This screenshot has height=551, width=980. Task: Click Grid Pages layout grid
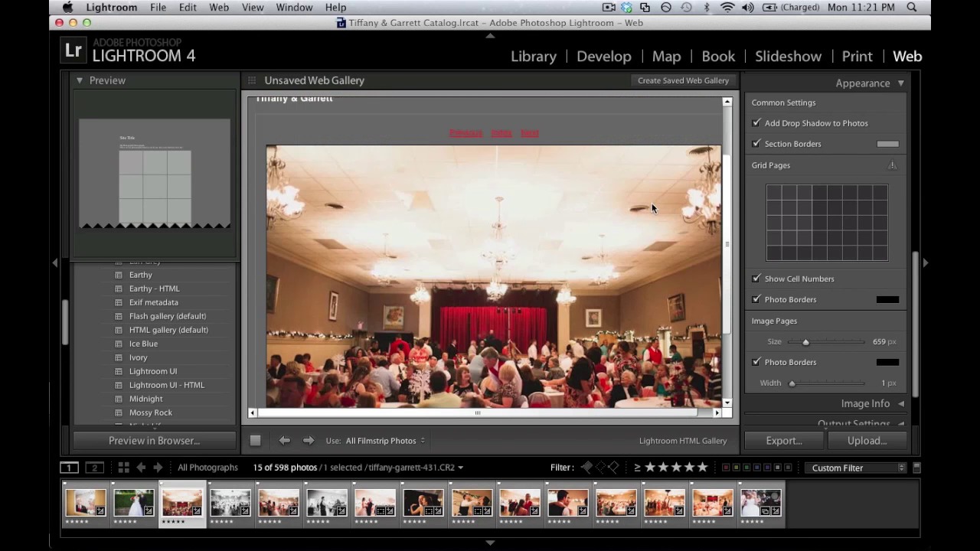(827, 223)
